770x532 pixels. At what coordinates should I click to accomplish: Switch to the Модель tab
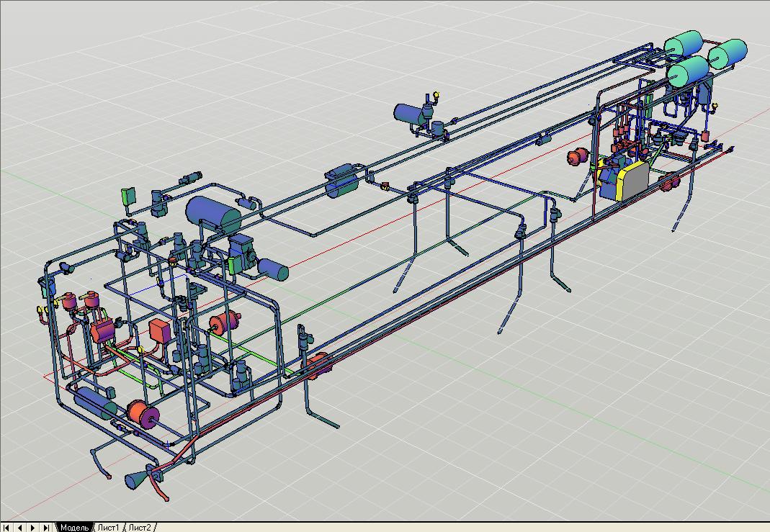pos(75,528)
